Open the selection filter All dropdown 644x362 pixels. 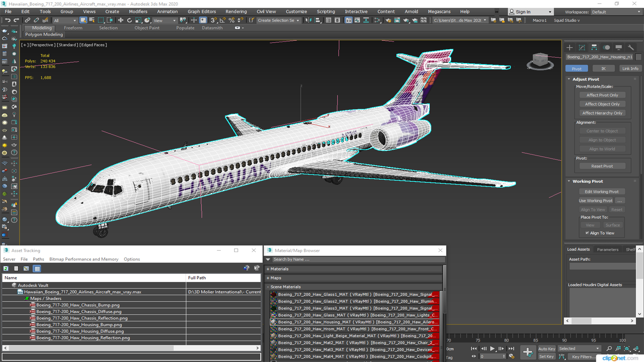pyautogui.click(x=65, y=20)
